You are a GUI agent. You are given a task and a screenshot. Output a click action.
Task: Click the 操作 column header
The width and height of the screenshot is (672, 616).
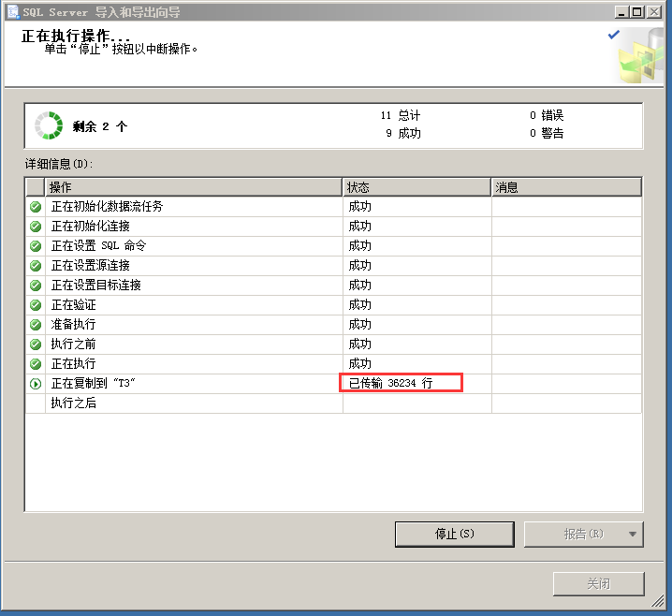(x=194, y=188)
